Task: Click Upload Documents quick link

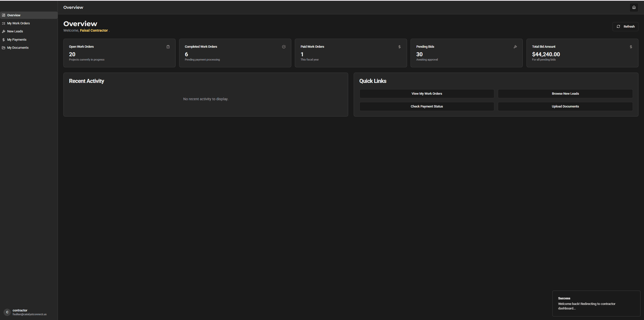Action: (565, 106)
